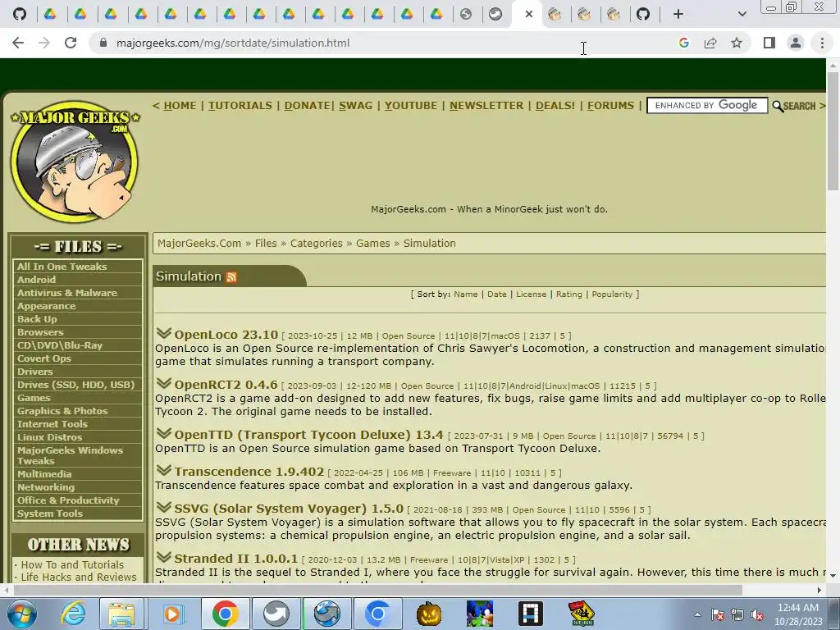This screenshot has height=630, width=840.
Task: Switch to the first GitHub tab
Action: 20,14
